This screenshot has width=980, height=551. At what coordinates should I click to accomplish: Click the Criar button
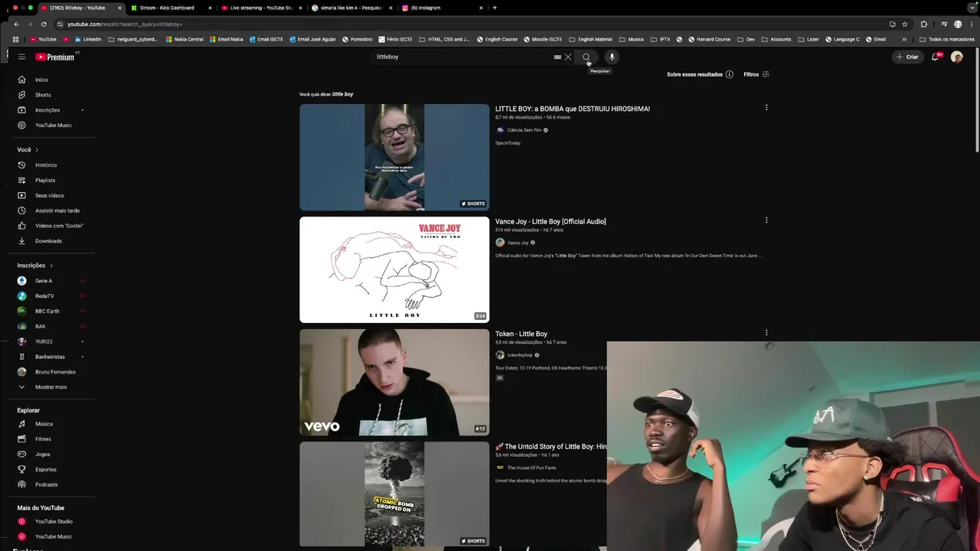point(907,57)
